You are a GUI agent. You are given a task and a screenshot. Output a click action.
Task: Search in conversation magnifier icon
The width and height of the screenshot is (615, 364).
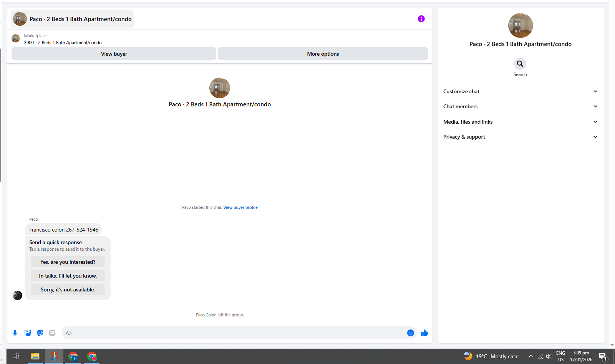[520, 64]
